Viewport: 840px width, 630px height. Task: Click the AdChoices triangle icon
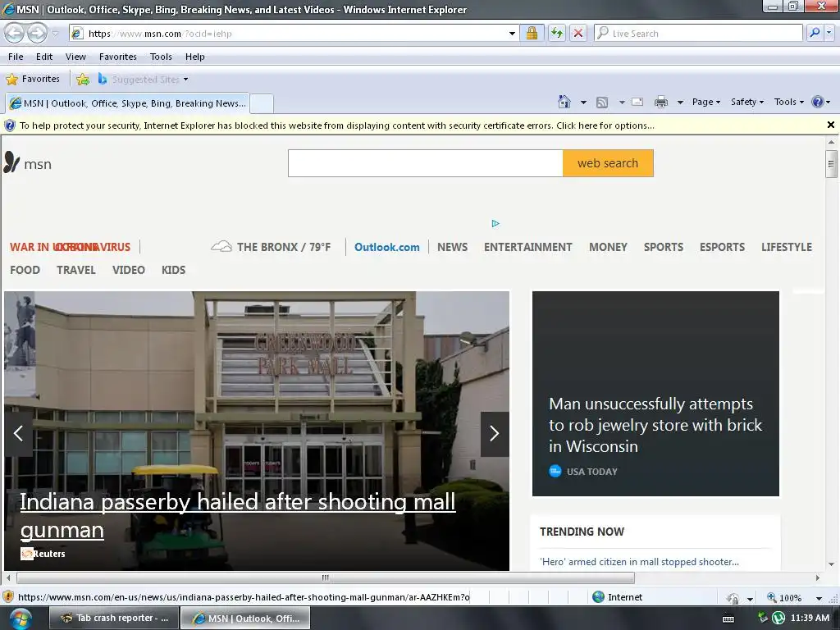coord(495,223)
